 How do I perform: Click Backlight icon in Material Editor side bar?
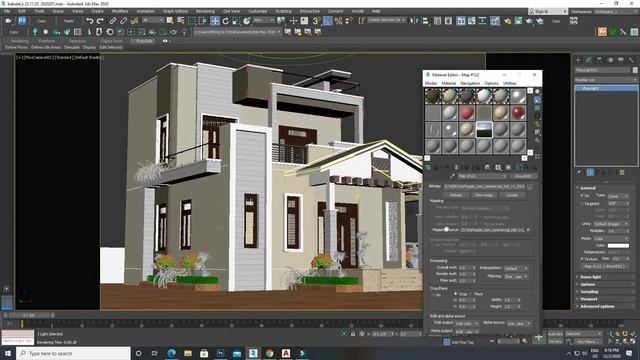tap(538, 100)
